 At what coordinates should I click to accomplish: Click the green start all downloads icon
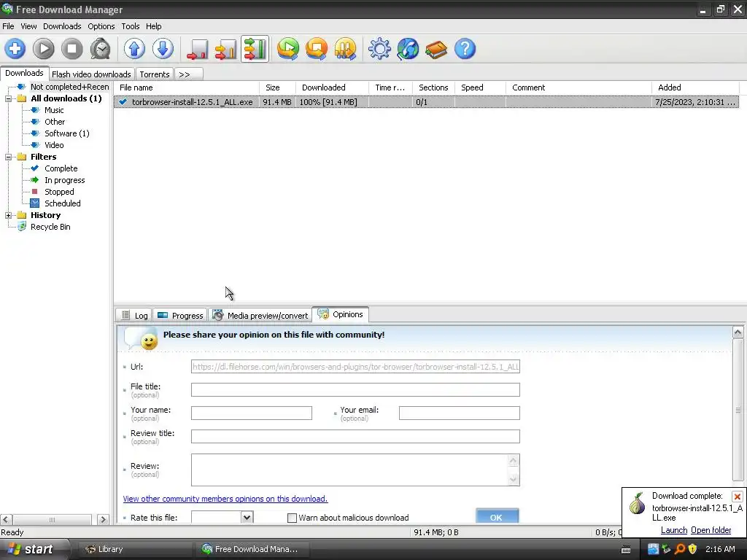(288, 49)
